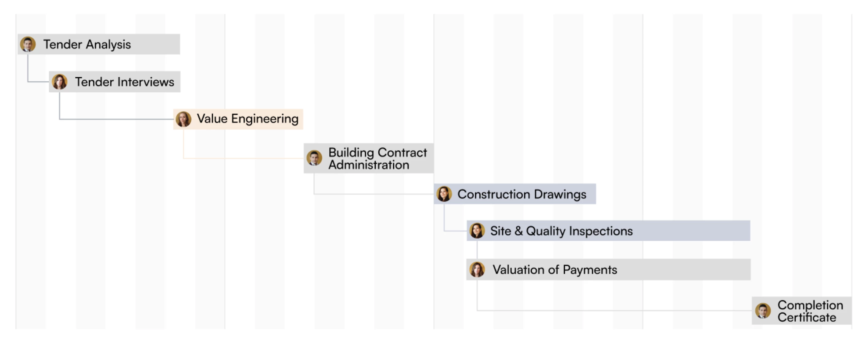Click the avatar on Construction Drawings bar

(x=444, y=194)
